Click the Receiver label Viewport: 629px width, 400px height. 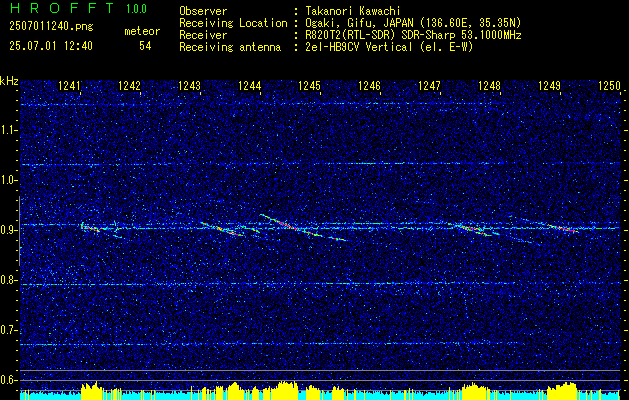203,35
